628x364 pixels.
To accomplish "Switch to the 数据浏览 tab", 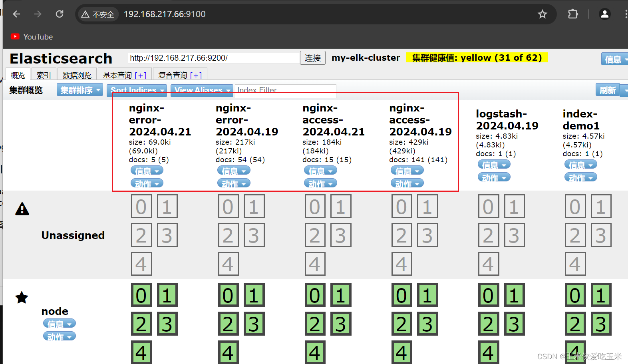I will (77, 75).
